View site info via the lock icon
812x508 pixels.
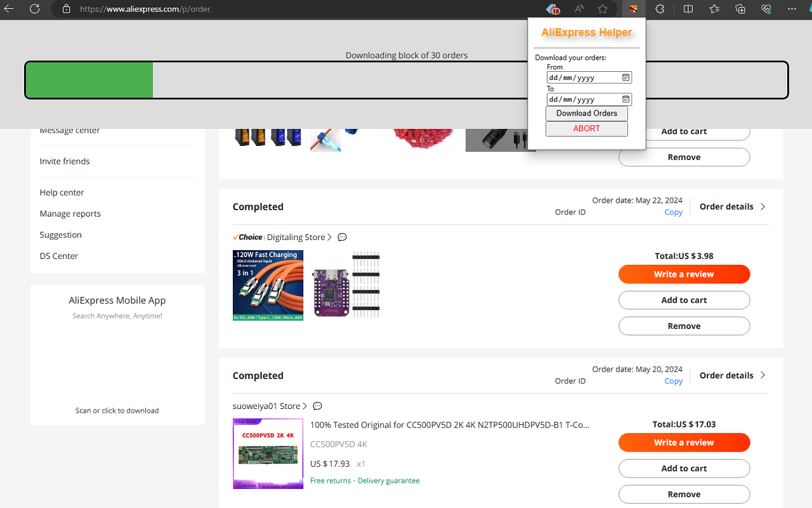point(66,9)
